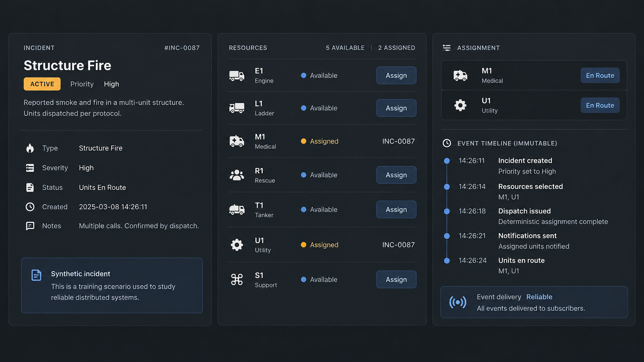Click the 2 ASSIGNED counter
Viewport: 644px width, 362px height.
[397, 48]
